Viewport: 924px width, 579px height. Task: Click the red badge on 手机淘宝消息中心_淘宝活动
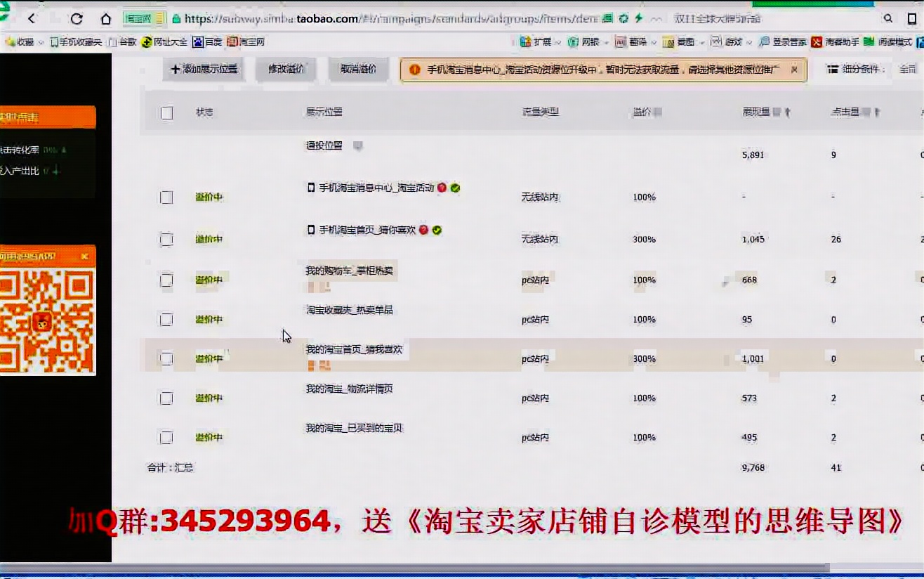[x=442, y=188]
